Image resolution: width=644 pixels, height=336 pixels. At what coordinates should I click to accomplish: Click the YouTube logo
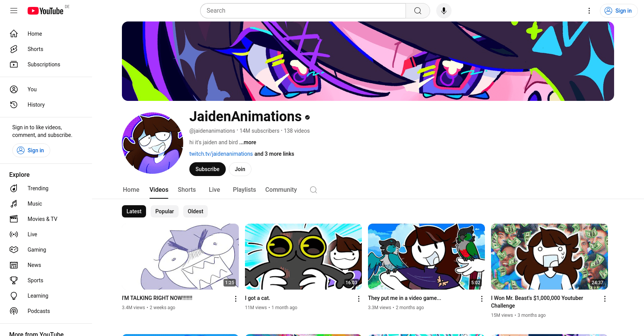[46, 11]
